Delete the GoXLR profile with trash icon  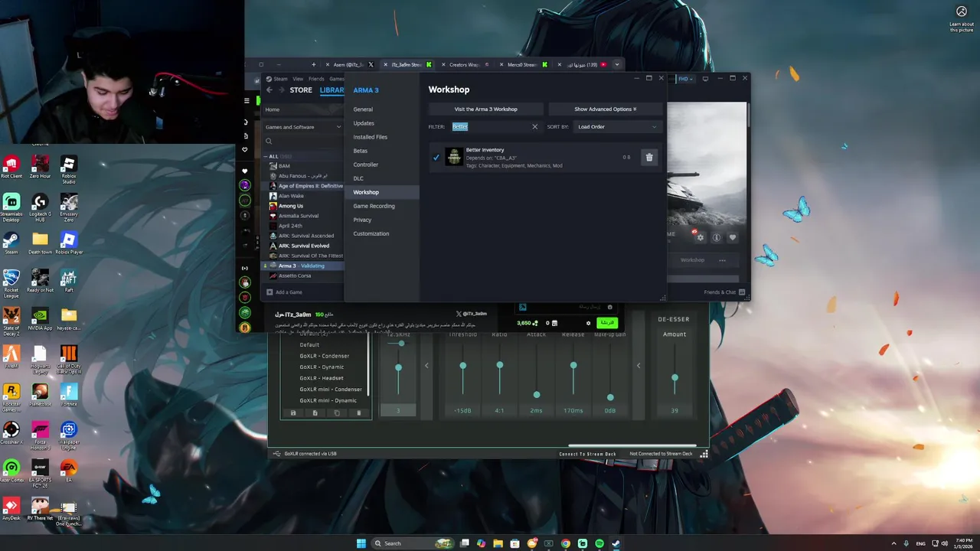click(358, 413)
